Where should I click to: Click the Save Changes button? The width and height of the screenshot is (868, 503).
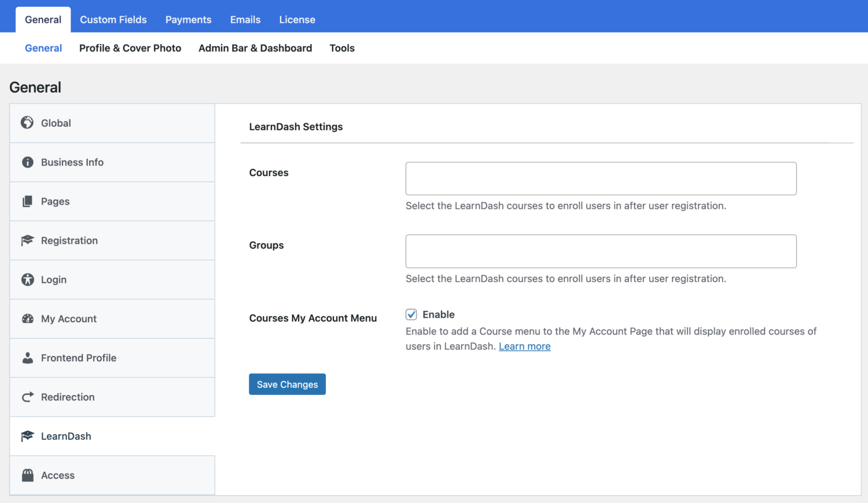[x=288, y=384]
